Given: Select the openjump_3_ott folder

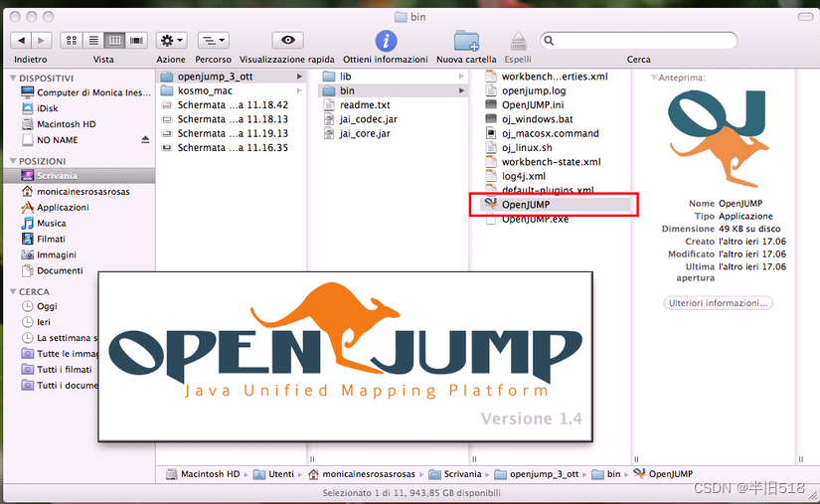Looking at the screenshot, I should tap(232, 77).
